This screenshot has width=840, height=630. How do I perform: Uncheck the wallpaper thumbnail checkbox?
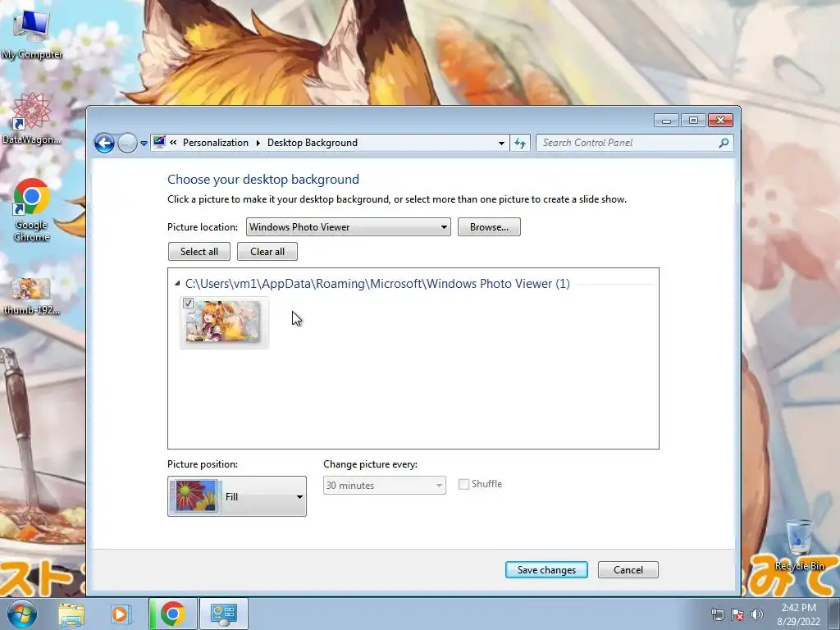188,304
